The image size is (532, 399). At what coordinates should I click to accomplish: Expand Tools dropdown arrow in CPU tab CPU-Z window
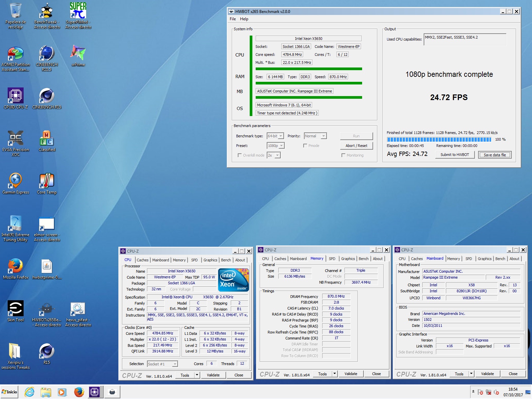197,375
